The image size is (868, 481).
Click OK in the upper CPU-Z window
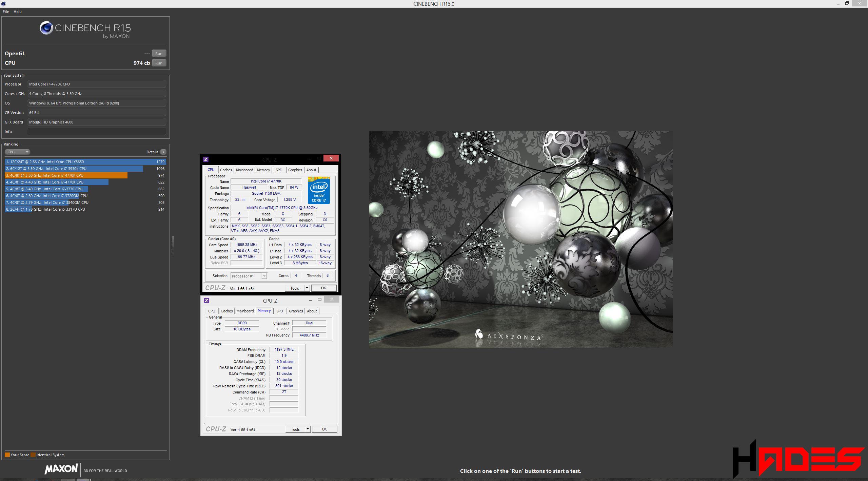(x=324, y=288)
